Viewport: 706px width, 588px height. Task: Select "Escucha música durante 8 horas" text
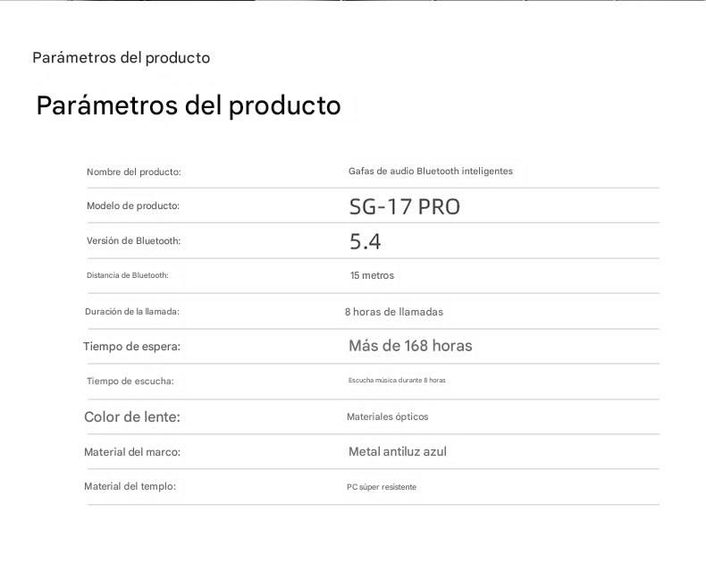[x=397, y=381]
